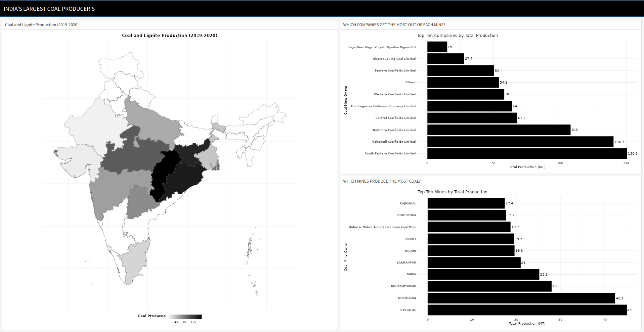The height and width of the screenshot is (332, 644).
Task: Click the Western Coalfields Limited bar
Action: point(466,94)
